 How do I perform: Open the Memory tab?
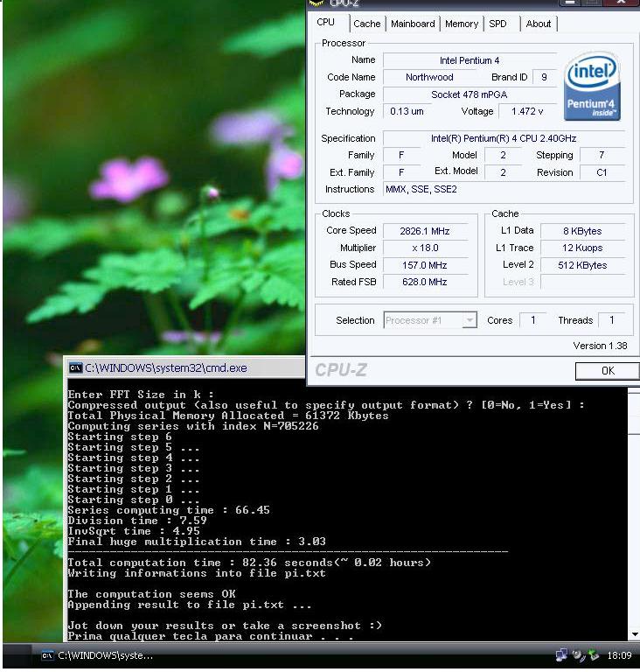[462, 24]
